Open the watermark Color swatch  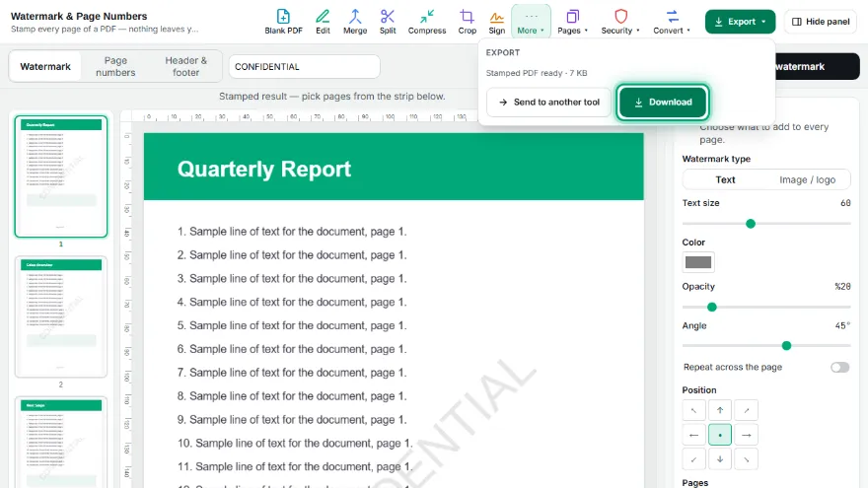coord(698,262)
